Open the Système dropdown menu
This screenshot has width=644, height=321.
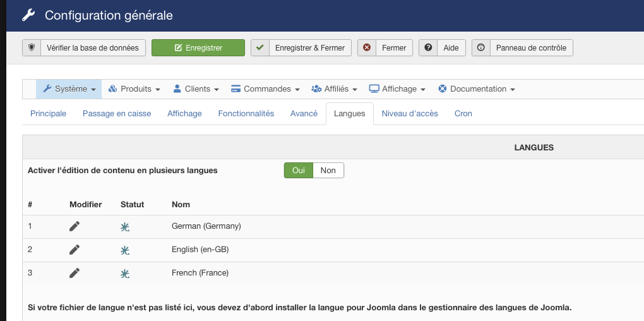tap(69, 89)
